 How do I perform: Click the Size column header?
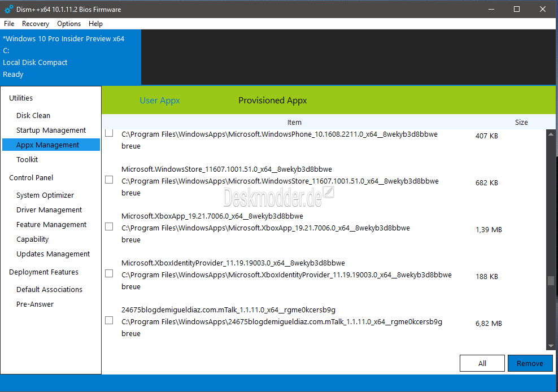[x=521, y=122]
